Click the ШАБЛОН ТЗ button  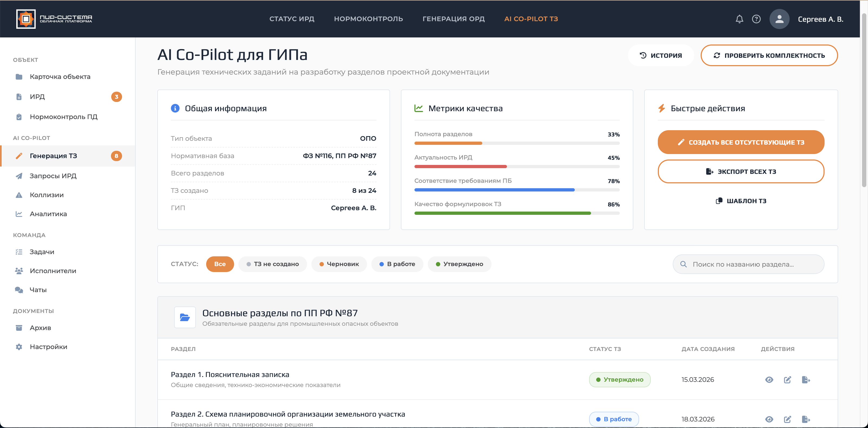click(x=741, y=201)
